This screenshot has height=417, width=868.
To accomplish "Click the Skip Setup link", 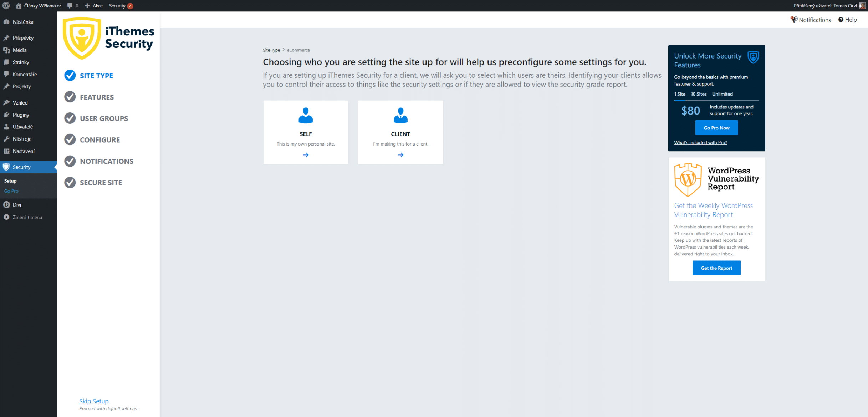I will (x=94, y=401).
